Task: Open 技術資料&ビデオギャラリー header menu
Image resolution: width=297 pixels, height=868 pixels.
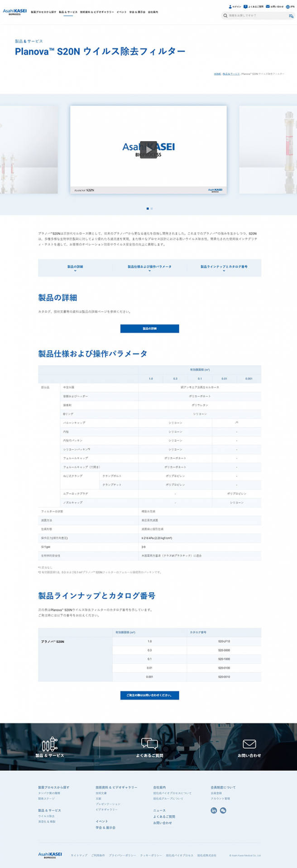Action: coord(97,12)
